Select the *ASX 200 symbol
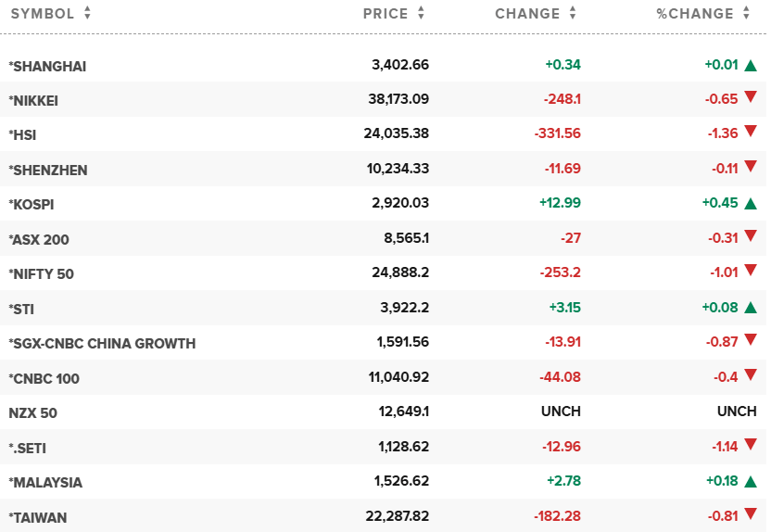Viewport: 771px width, 532px height. coord(39,239)
